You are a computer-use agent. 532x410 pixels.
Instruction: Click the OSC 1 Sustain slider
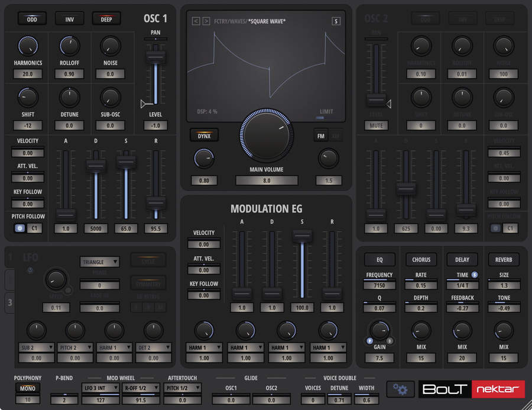(x=126, y=162)
